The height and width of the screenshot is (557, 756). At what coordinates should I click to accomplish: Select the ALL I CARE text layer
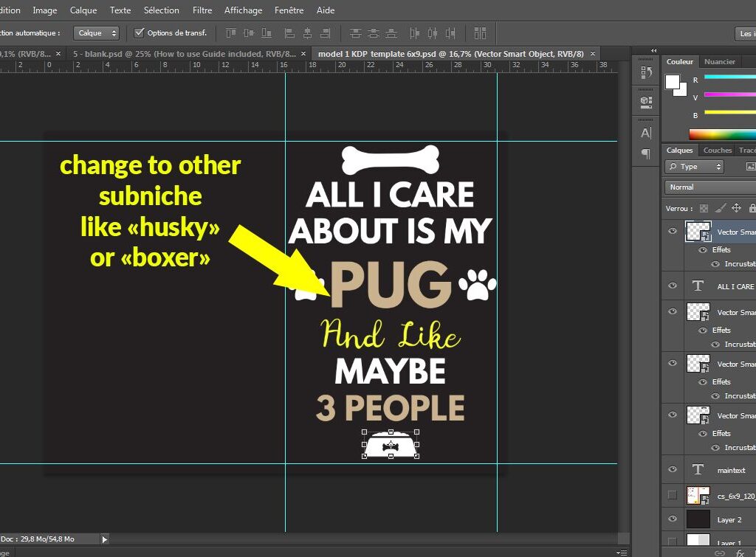tap(735, 286)
